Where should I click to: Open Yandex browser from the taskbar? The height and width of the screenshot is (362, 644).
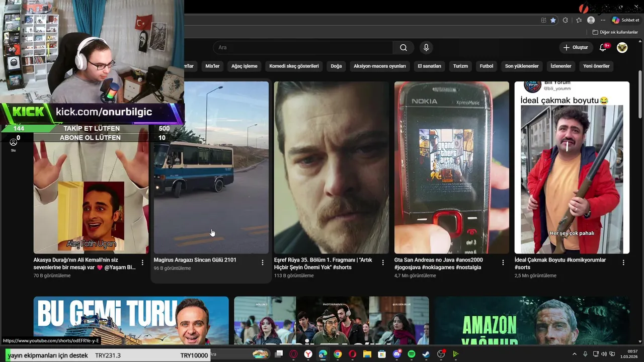(308, 354)
